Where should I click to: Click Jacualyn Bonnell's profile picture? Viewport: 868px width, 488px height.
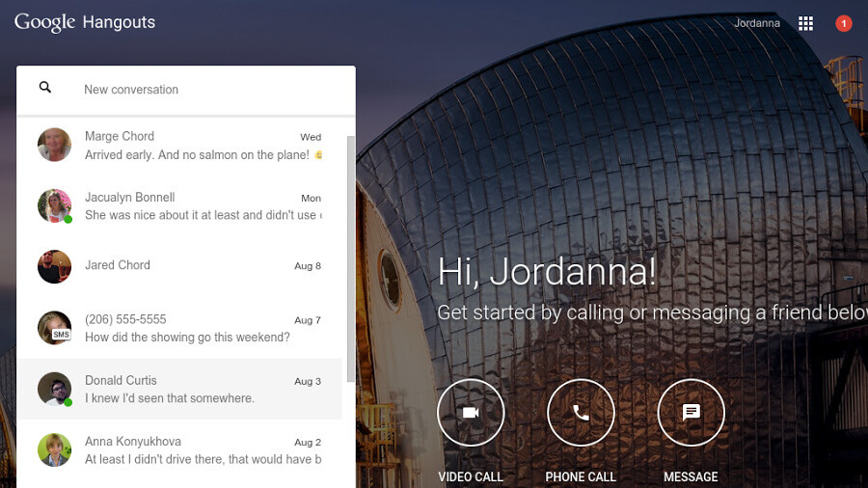pyautogui.click(x=54, y=205)
